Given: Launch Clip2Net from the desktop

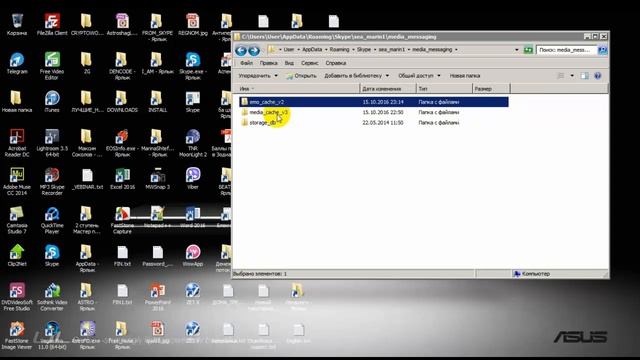Looking at the screenshot, I should click(17, 256).
